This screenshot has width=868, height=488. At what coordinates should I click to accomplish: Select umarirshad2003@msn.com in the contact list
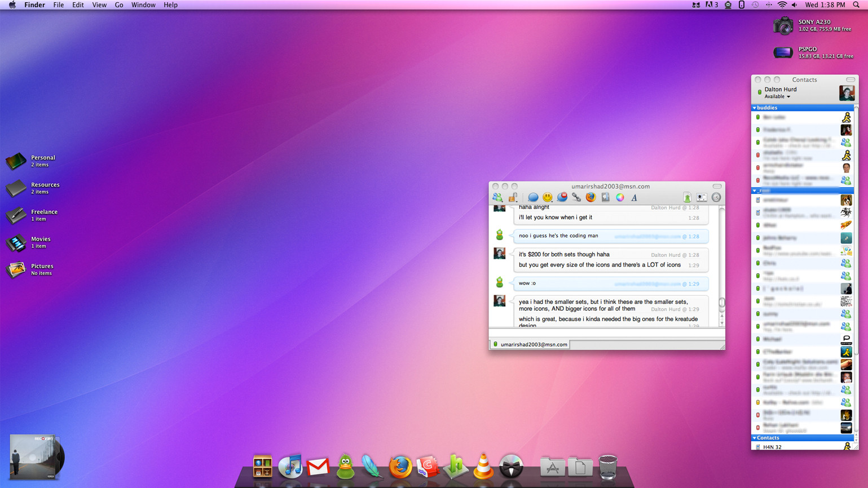[803, 326]
